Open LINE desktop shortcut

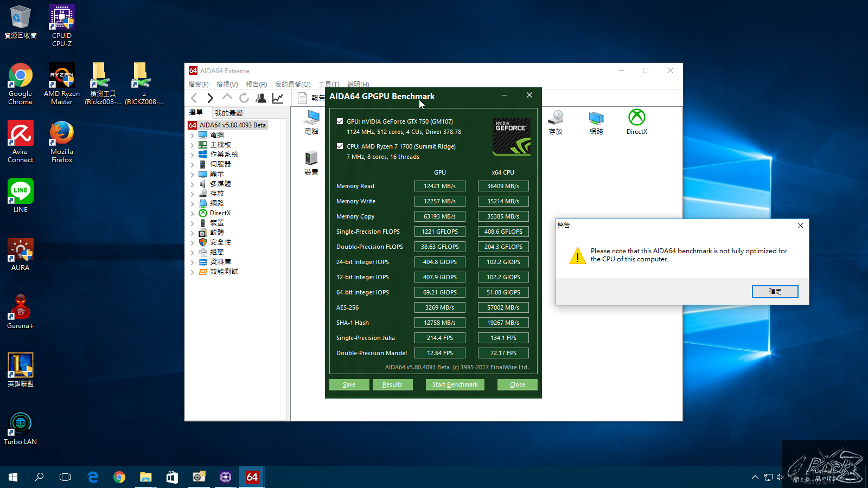21,196
